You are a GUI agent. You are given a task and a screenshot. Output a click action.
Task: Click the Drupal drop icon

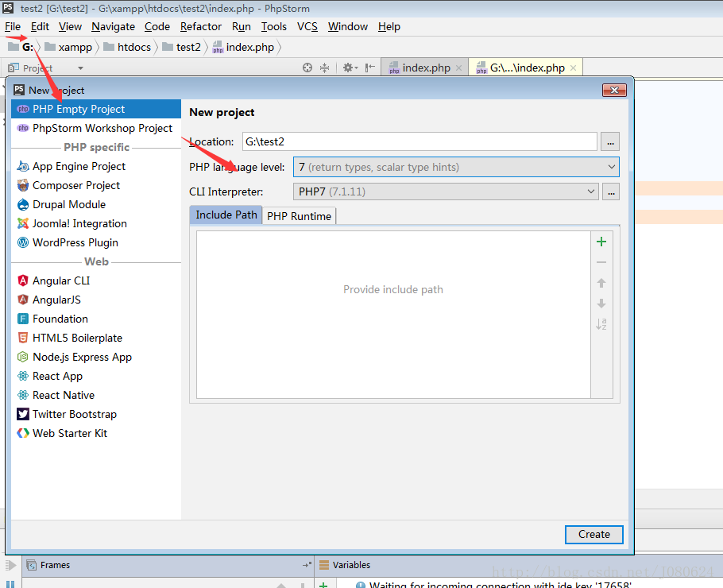coord(22,204)
